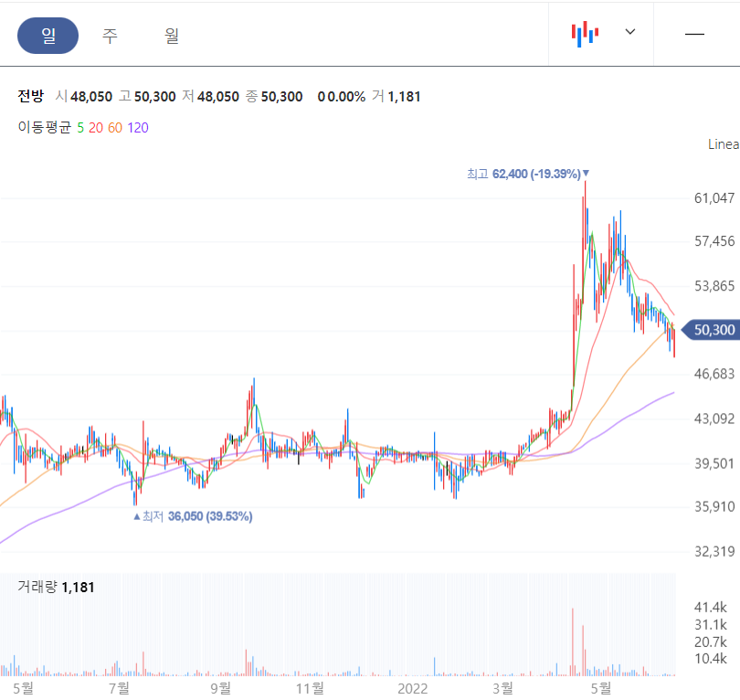Toggle the 20-day moving average
This screenshot has width=740, height=700.
pos(96,128)
